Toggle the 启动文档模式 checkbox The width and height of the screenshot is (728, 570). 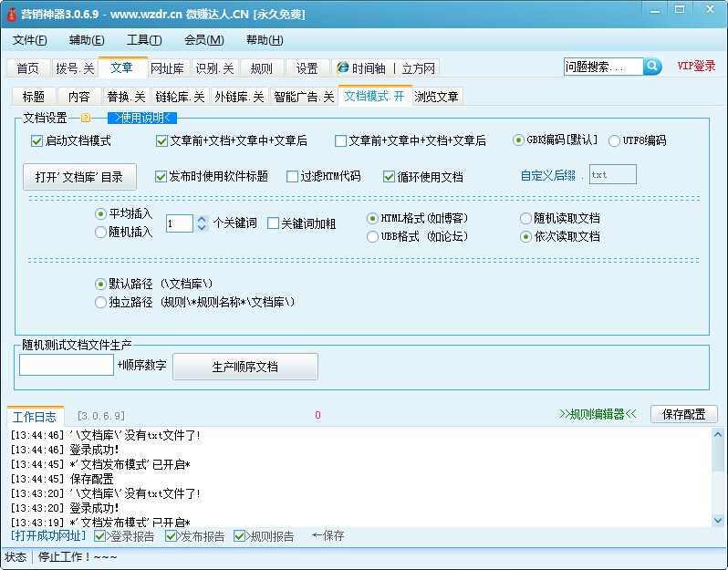click(x=37, y=141)
